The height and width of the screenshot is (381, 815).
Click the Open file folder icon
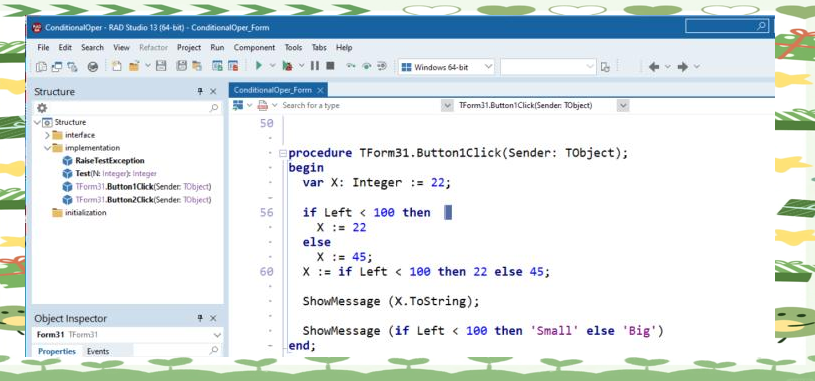pyautogui.click(x=135, y=66)
